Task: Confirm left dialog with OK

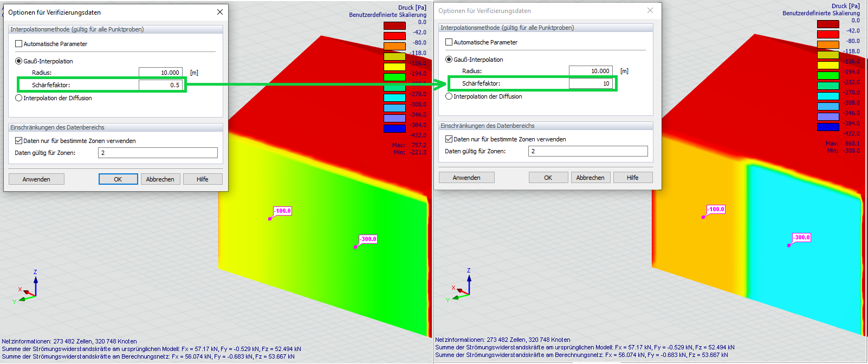Action: click(118, 179)
